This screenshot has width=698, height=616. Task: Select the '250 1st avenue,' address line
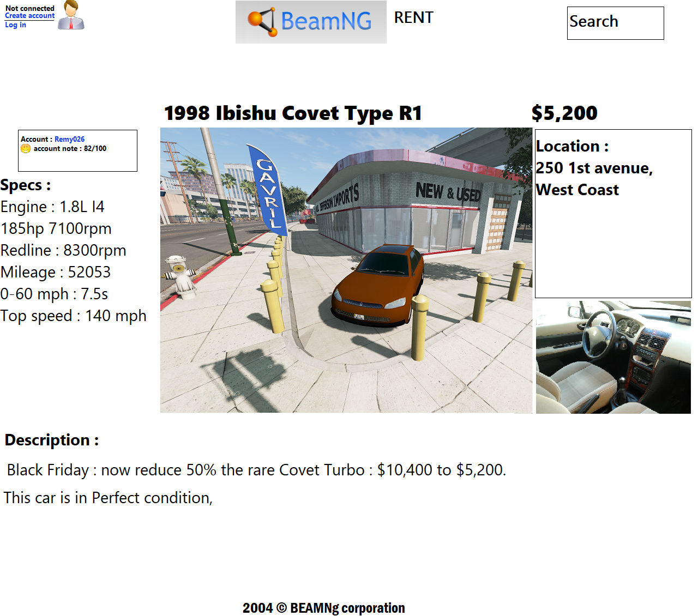594,168
